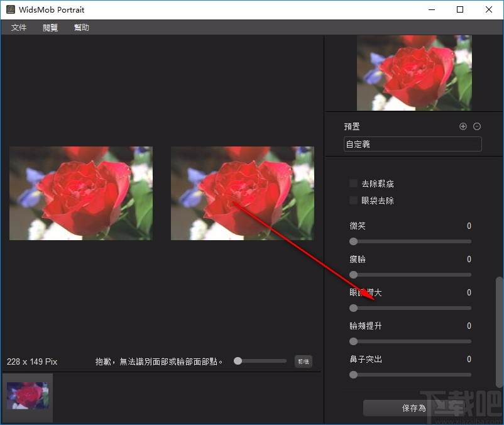Image resolution: width=504 pixels, height=425 pixels.
Task: Click the 保存為 button
Action: click(414, 408)
